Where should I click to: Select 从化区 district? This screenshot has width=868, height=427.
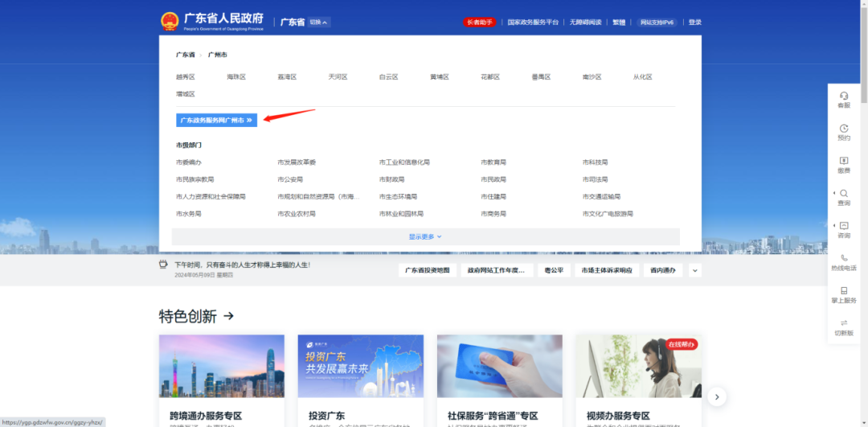point(643,77)
